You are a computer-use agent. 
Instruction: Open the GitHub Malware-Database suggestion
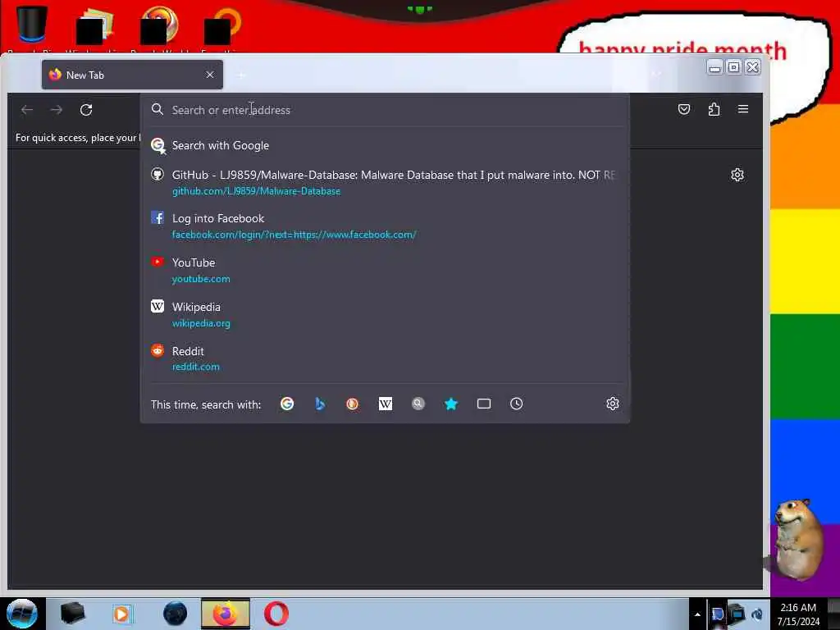[385, 182]
